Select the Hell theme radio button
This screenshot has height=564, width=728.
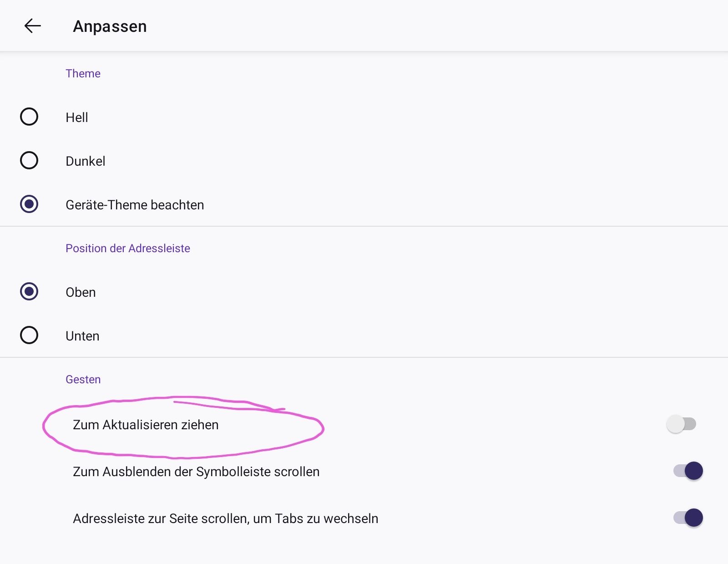[x=29, y=117]
